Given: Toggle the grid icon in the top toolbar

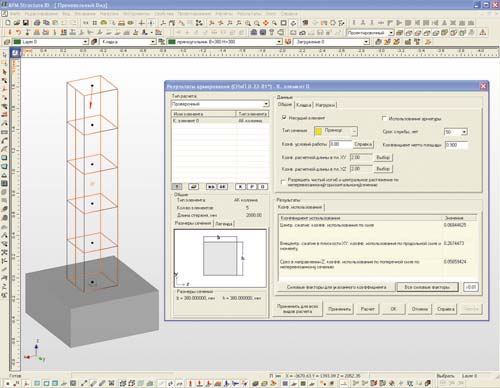Looking at the screenshot, I should (x=95, y=23).
